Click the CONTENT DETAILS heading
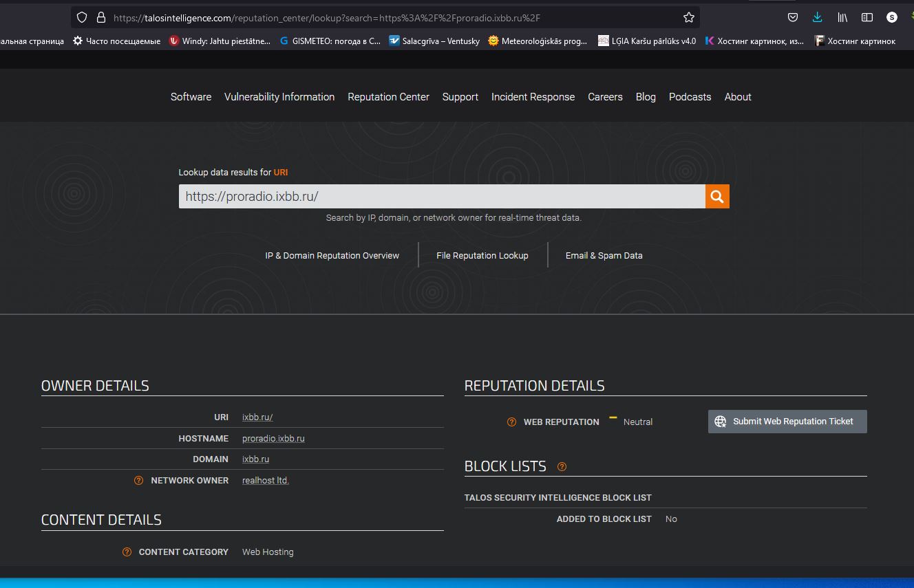914x588 pixels. (101, 520)
